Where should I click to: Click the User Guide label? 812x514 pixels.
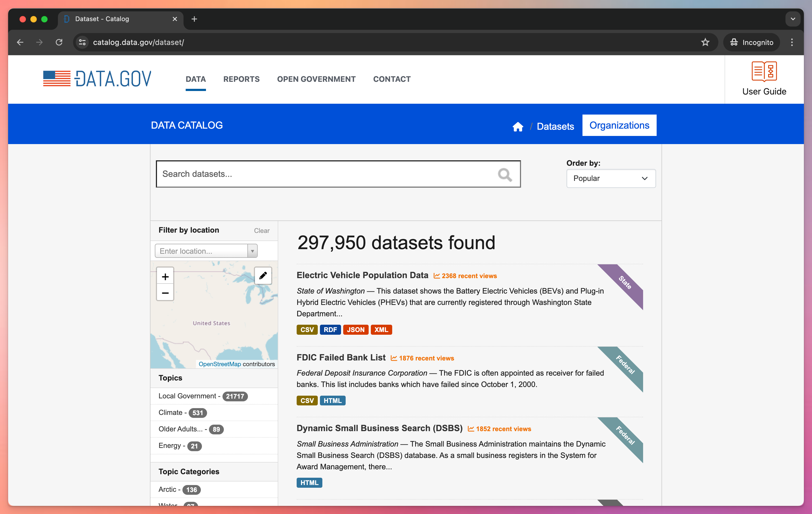click(x=764, y=92)
